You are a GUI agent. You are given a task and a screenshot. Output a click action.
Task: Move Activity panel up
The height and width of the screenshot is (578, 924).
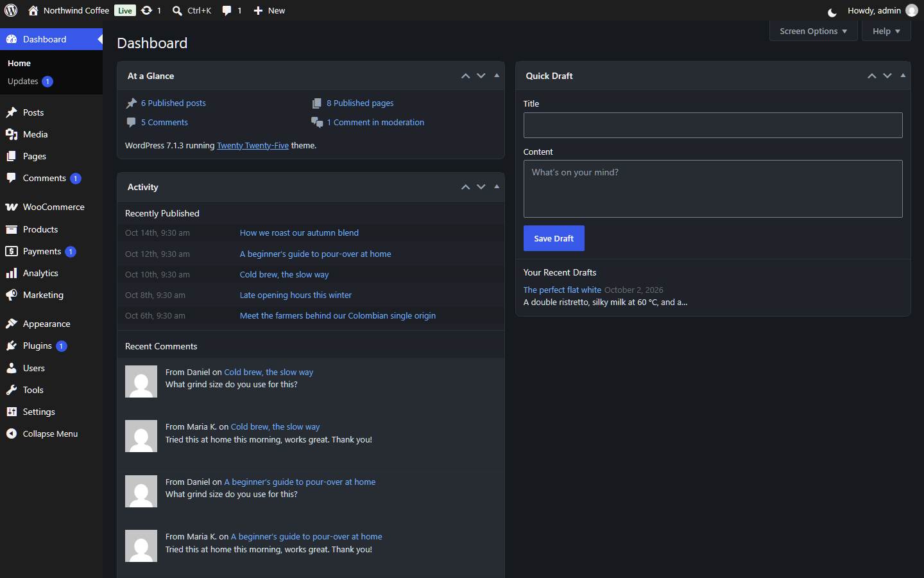point(466,187)
